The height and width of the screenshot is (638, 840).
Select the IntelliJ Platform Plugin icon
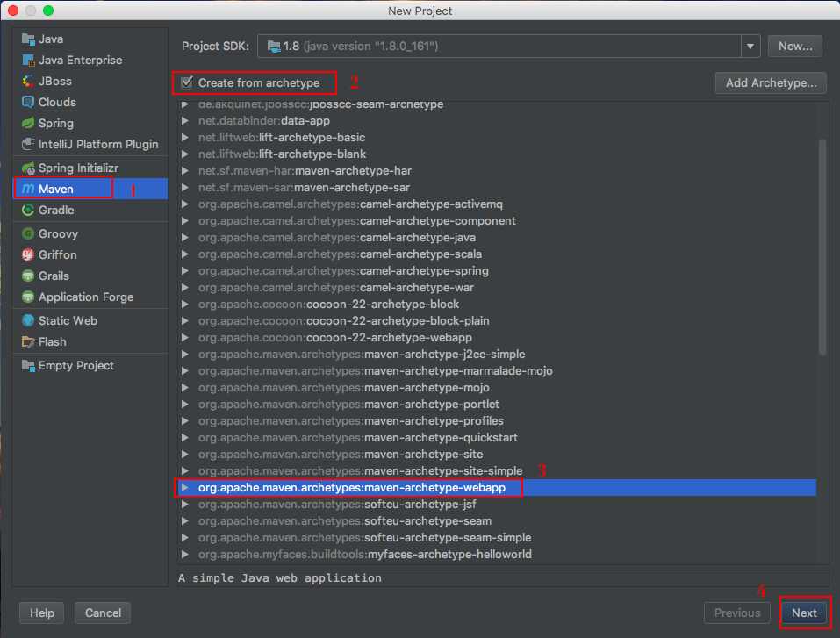coord(28,145)
